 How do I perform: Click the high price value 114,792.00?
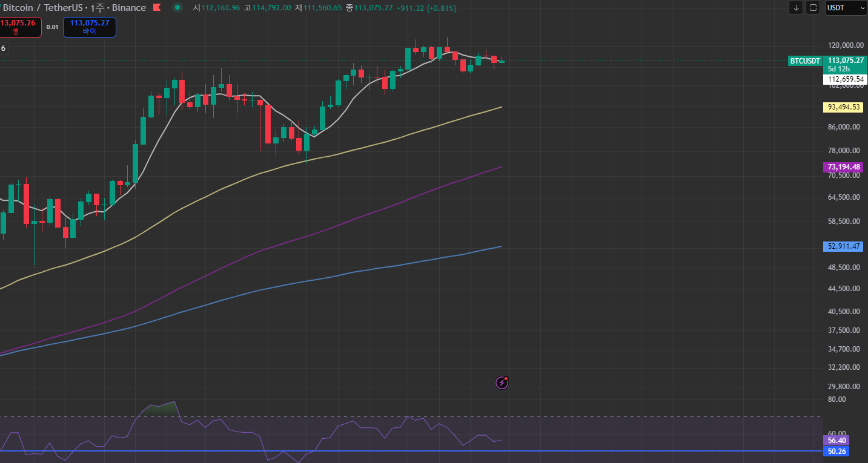pos(271,8)
